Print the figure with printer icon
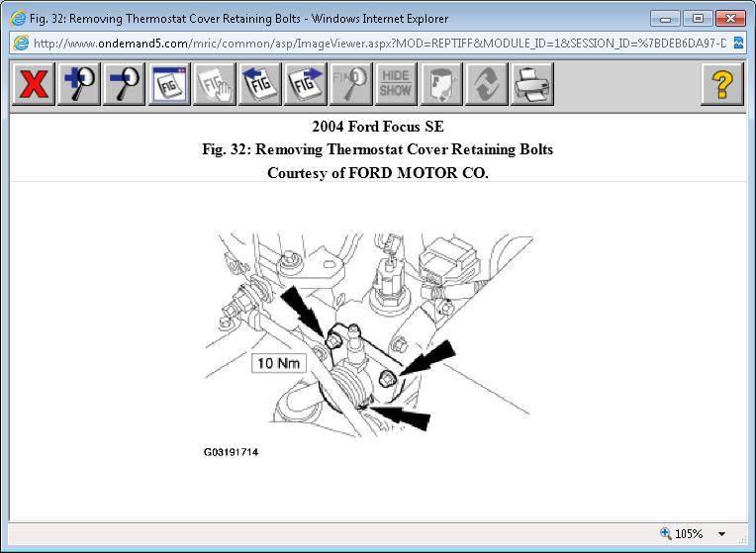756x553 pixels. click(531, 84)
